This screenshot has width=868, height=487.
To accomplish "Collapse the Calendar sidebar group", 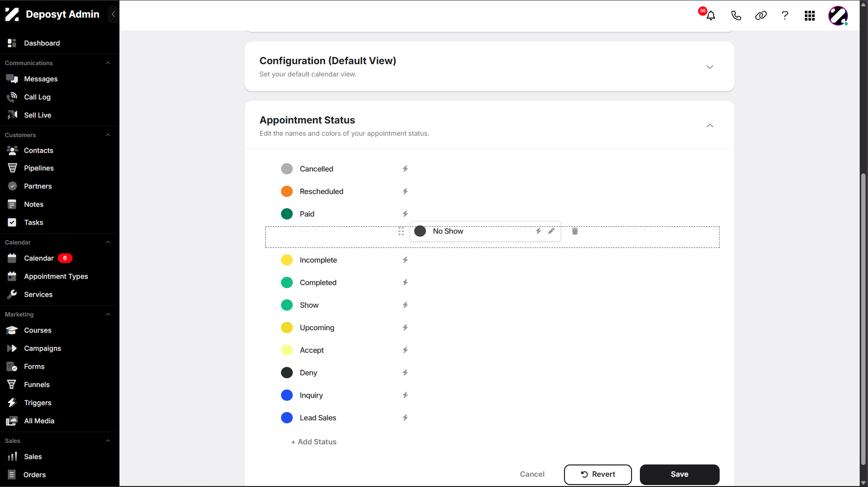I will tap(108, 243).
